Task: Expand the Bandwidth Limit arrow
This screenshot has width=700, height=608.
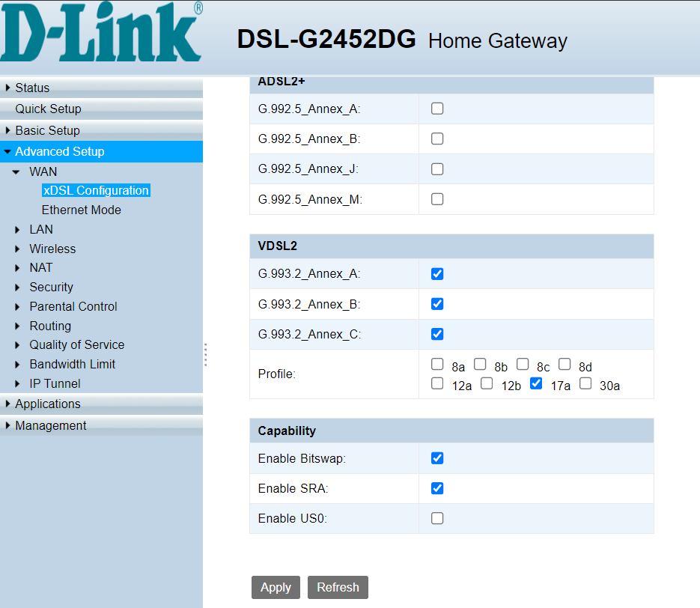Action: tap(17, 364)
